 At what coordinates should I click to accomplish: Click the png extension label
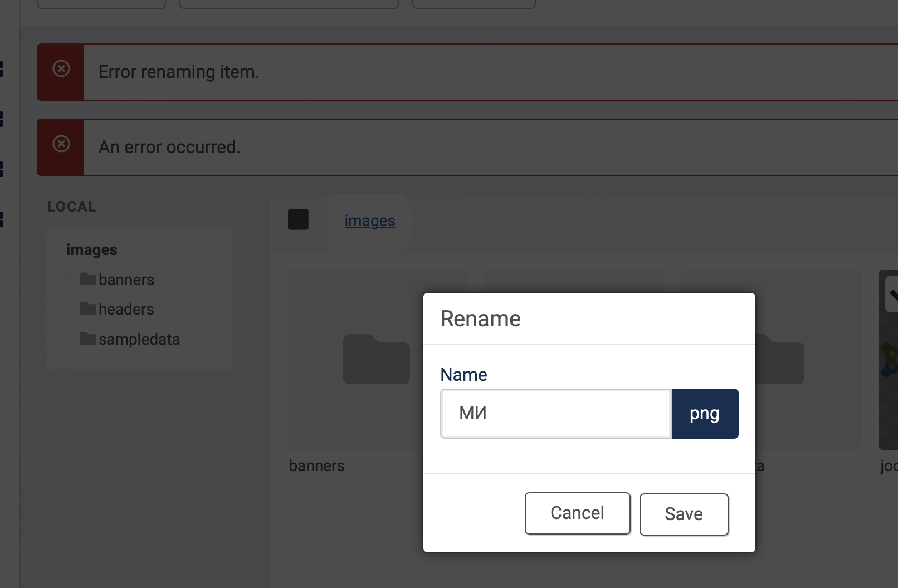pyautogui.click(x=705, y=413)
